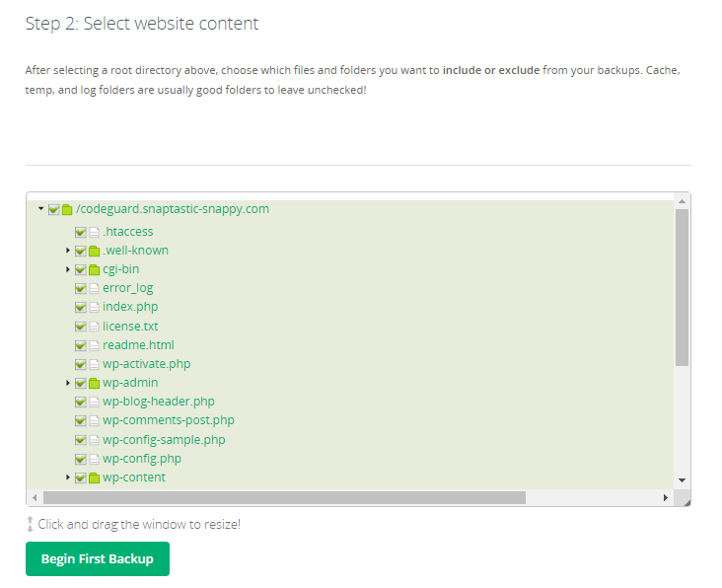This screenshot has height=588, width=722.
Task: Click the wp-config.php file icon
Action: pyautogui.click(x=95, y=459)
